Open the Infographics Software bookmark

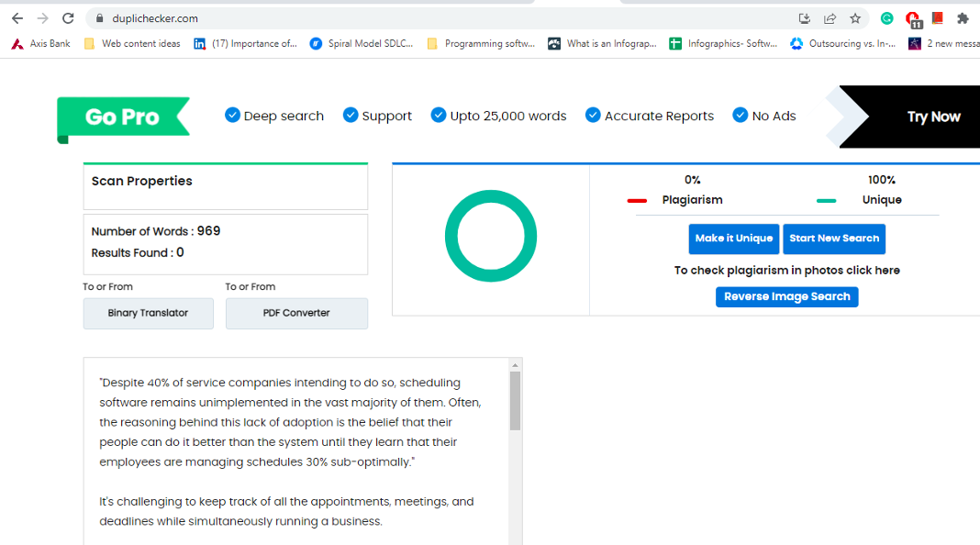pos(723,43)
